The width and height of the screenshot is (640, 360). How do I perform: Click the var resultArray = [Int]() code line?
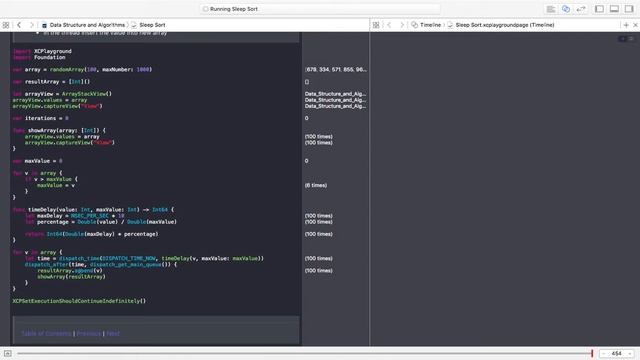pyautogui.click(x=51, y=82)
